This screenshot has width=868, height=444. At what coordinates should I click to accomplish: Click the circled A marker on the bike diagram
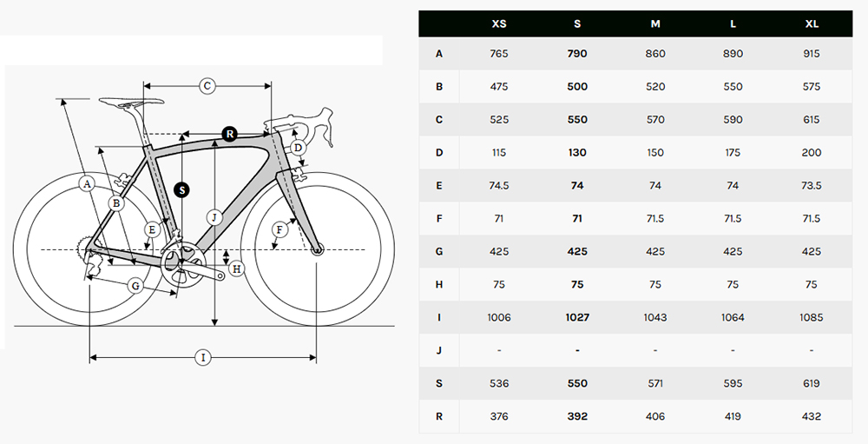(x=86, y=183)
